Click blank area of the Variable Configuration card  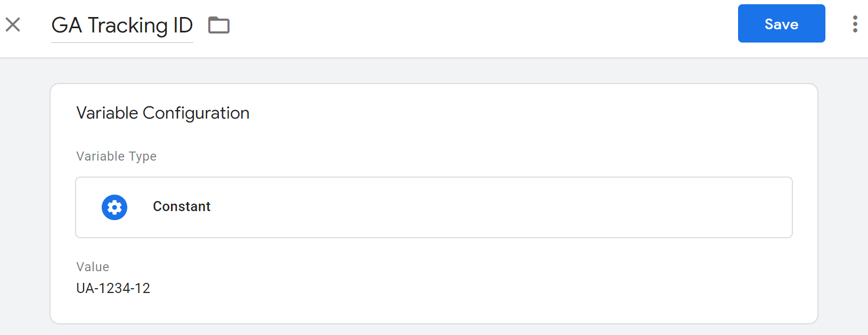[479, 277]
